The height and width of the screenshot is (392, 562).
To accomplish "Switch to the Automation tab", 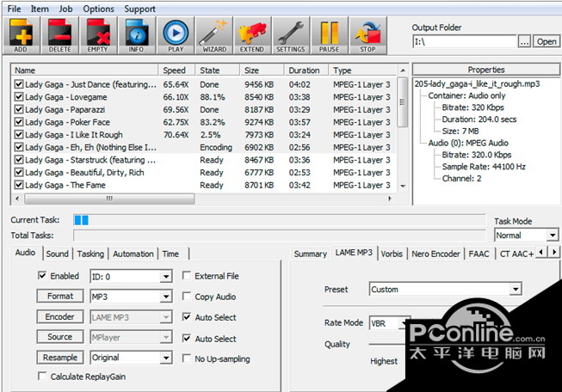I will 133,254.
